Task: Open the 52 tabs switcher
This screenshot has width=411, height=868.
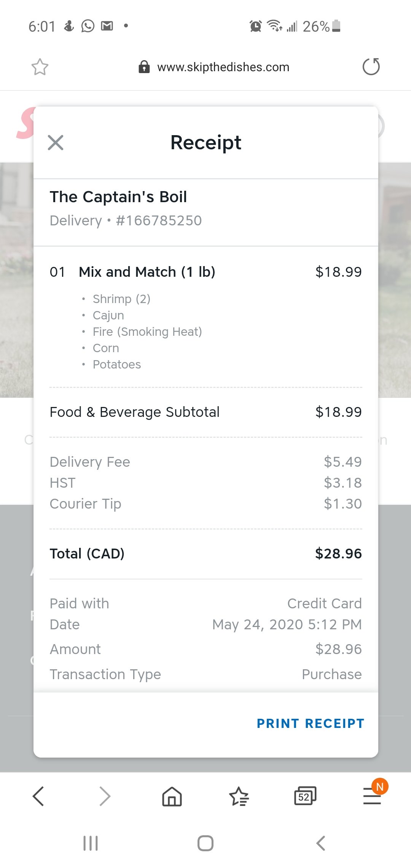Action: click(305, 796)
